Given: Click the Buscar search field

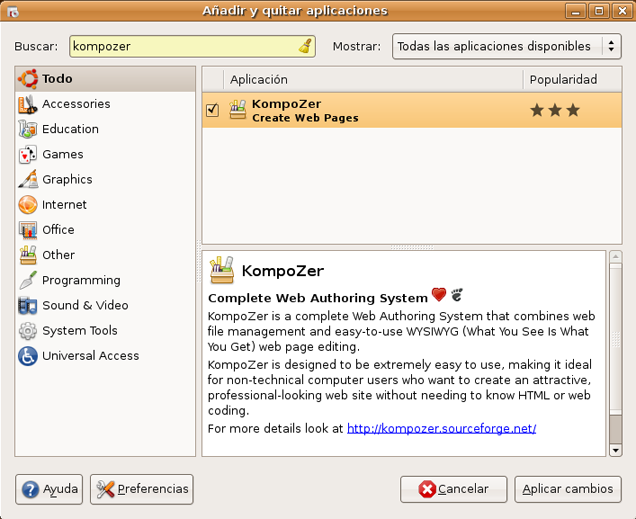Looking at the screenshot, I should [192, 46].
